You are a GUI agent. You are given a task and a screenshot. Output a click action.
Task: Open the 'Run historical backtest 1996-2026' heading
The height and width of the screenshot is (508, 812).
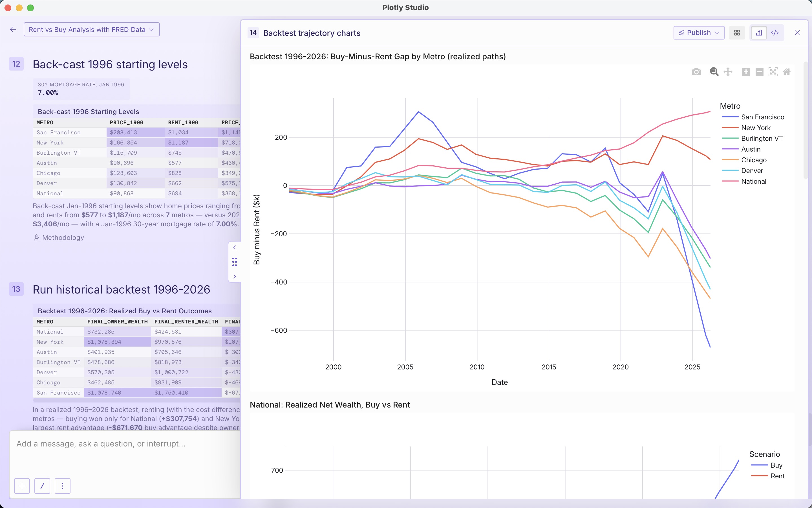pyautogui.click(x=122, y=289)
